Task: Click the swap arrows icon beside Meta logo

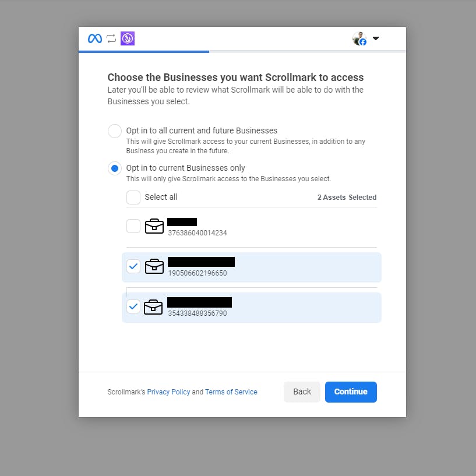Action: (x=111, y=38)
